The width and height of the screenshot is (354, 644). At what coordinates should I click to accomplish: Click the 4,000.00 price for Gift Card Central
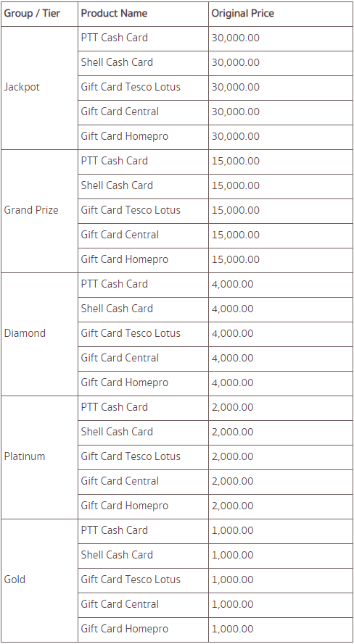(x=232, y=358)
